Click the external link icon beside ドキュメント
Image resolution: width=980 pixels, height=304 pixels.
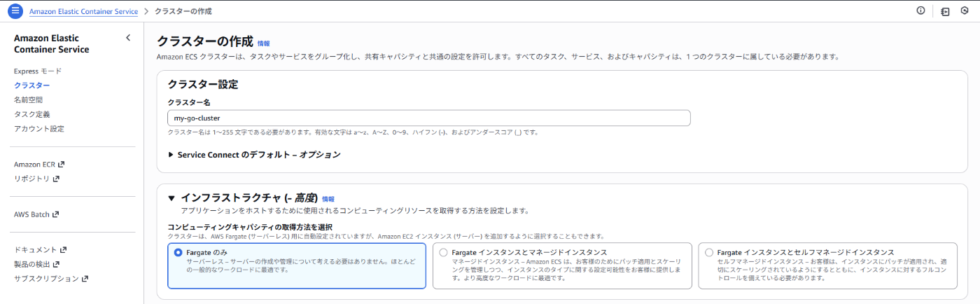(x=63, y=249)
